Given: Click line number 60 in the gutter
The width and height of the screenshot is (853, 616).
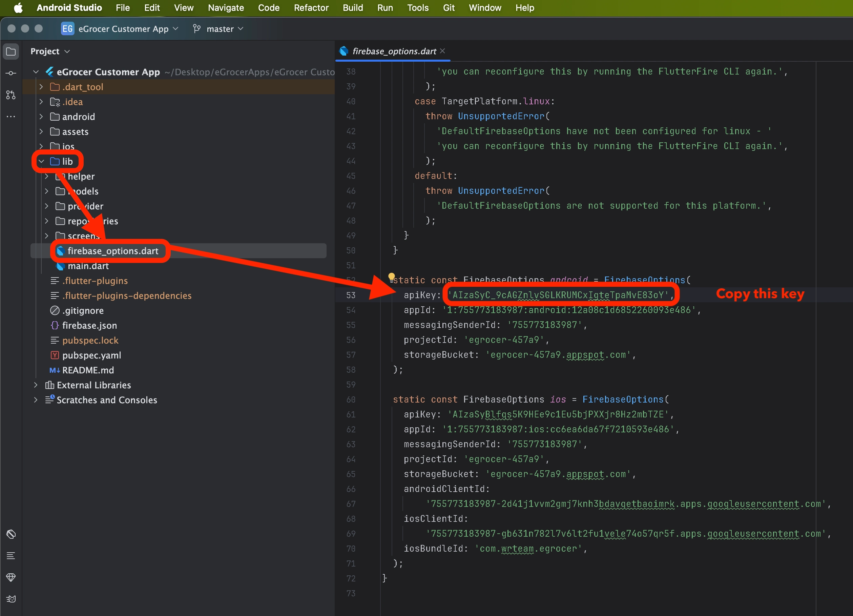Looking at the screenshot, I should coord(351,399).
